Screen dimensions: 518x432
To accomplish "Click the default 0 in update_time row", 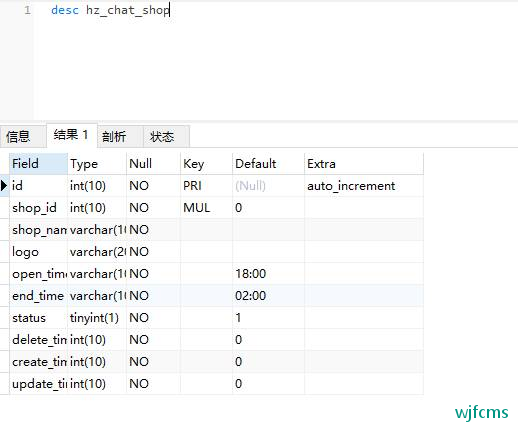I will pyautogui.click(x=268, y=384).
